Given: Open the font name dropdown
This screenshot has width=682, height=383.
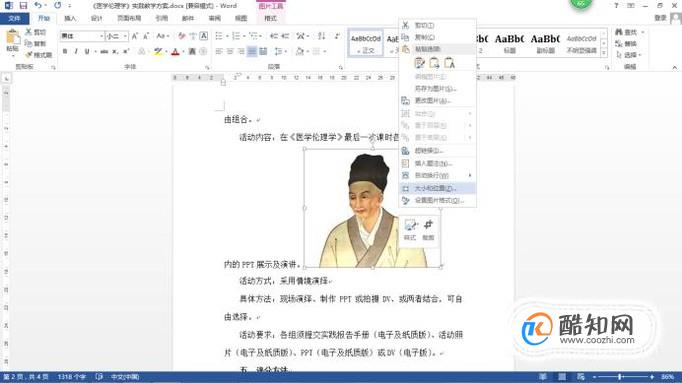Looking at the screenshot, I should (x=101, y=36).
